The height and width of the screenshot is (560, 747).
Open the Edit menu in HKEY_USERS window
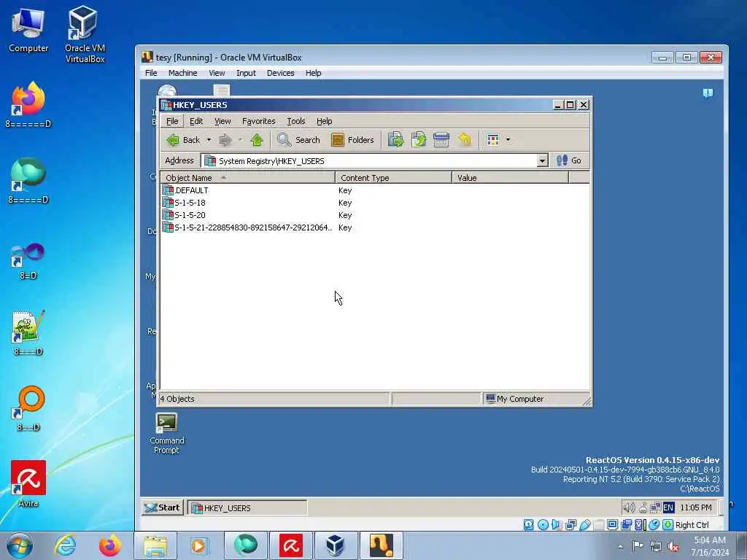pos(196,122)
